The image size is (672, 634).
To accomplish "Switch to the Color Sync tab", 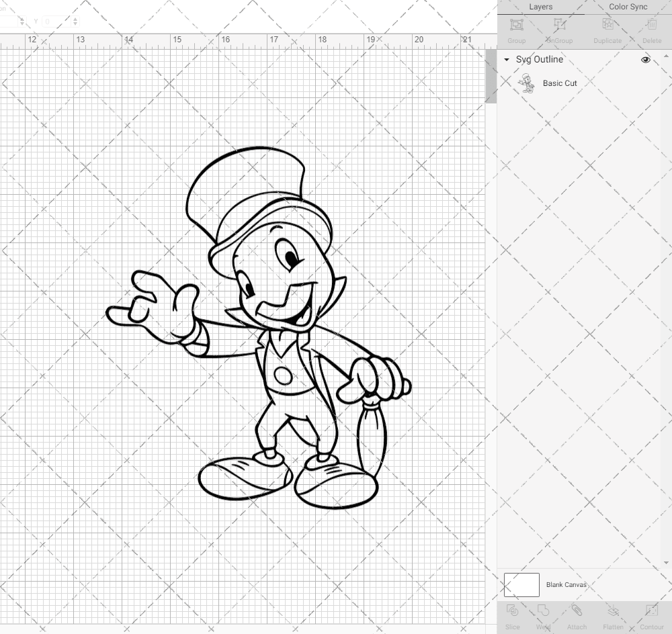I will [628, 7].
